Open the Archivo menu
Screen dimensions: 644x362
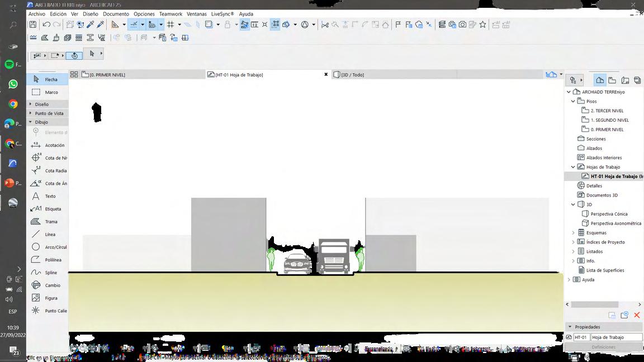tap(37, 14)
